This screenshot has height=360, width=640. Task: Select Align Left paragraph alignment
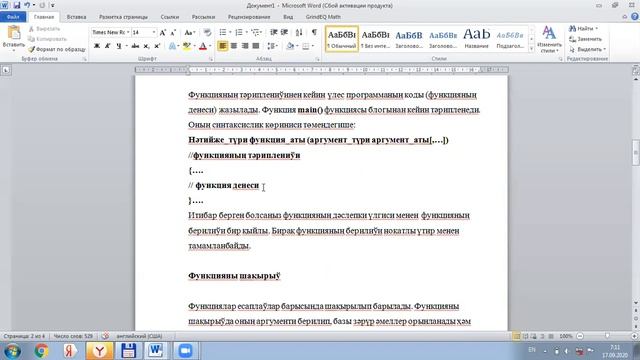[x=223, y=46]
